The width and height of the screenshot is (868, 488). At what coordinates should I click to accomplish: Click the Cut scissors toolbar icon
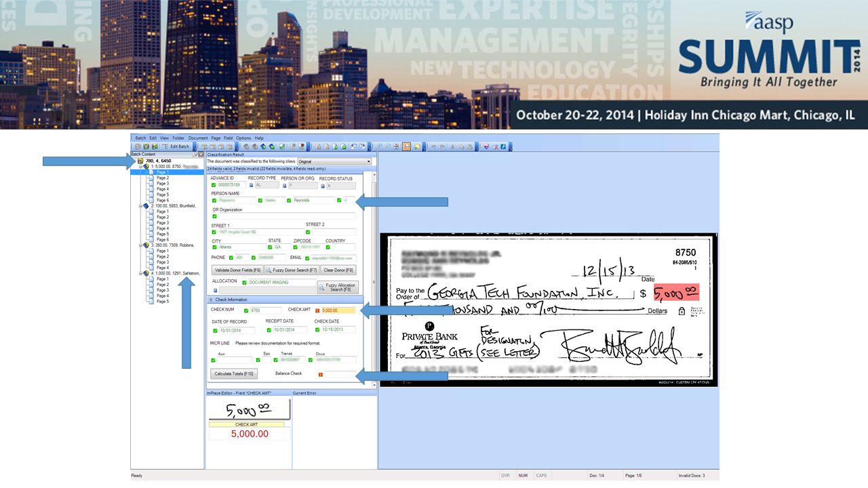452,146
